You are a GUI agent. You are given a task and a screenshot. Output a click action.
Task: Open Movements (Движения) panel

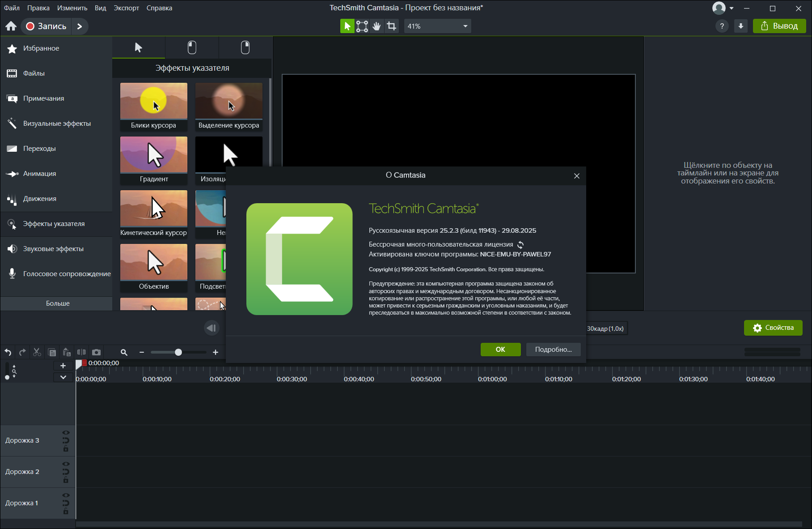pos(56,199)
